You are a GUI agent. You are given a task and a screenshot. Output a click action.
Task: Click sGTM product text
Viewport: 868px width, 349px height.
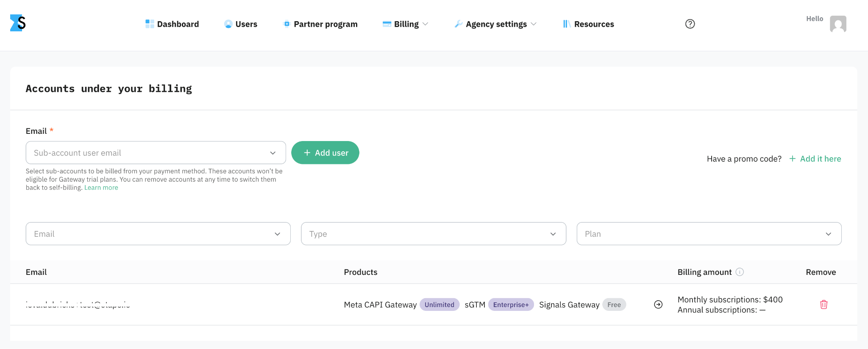tap(475, 305)
